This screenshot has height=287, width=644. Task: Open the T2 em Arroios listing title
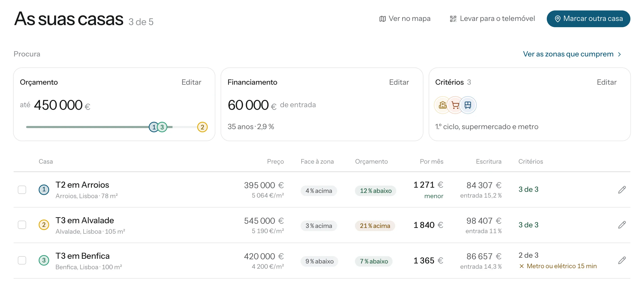tap(82, 185)
